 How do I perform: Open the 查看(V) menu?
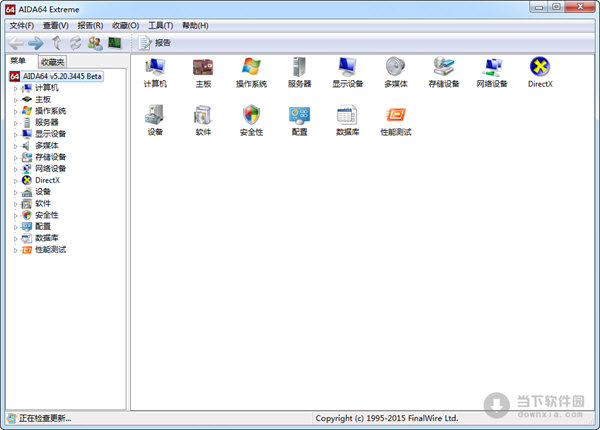click(x=56, y=26)
